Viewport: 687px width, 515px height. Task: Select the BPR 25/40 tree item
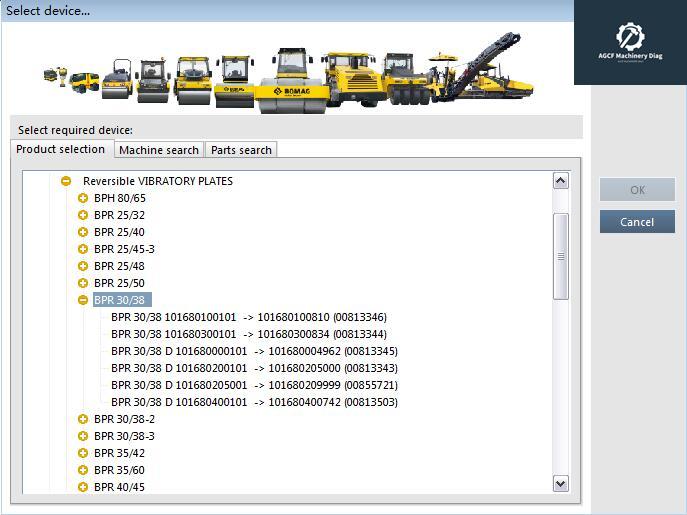click(x=119, y=232)
